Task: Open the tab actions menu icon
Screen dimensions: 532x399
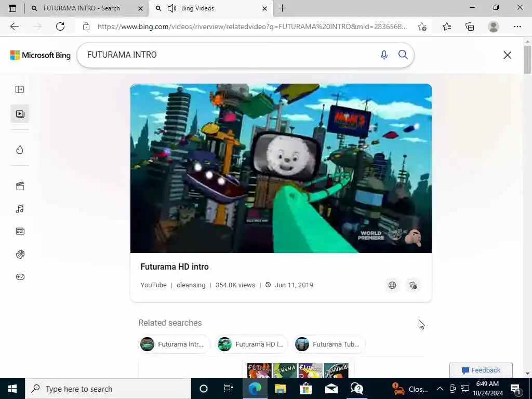Action: coord(12,8)
